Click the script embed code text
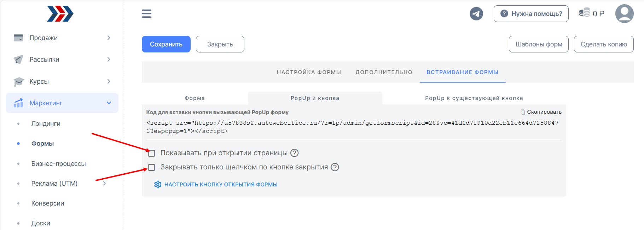Screen dimensions: 644x230 coord(352,127)
